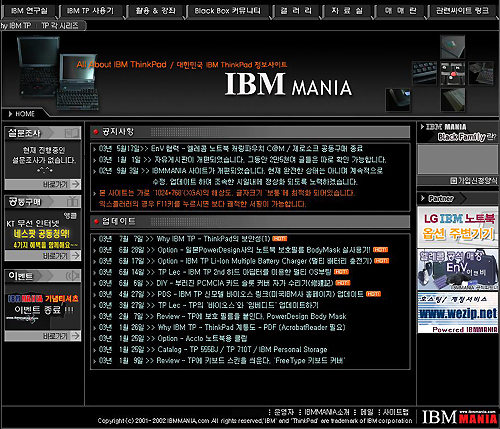Open the angled laptop thumbnail at far right
This screenshot has width=500, height=429.
pos(481,73)
